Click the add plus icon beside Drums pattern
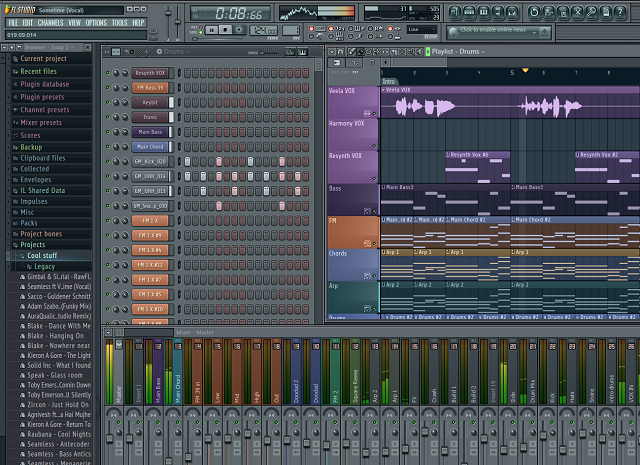Viewport: 640px width, 465px height. click(x=159, y=51)
